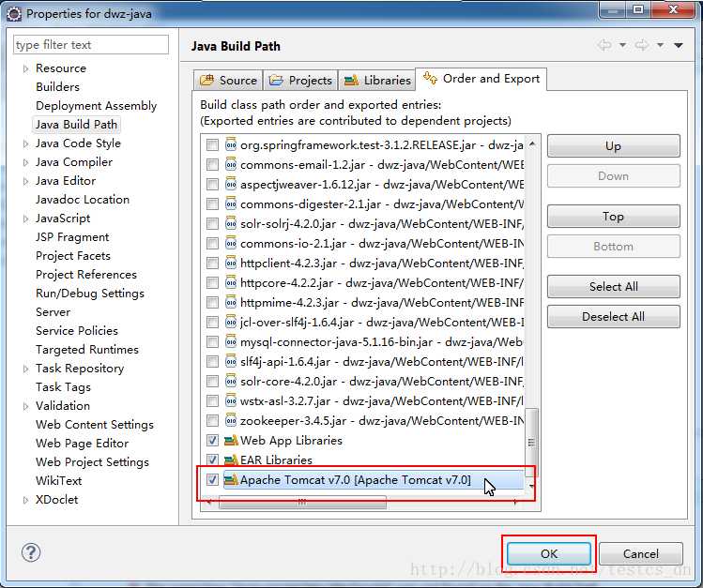
Task: Click the help question mark icon
Action: point(31,552)
